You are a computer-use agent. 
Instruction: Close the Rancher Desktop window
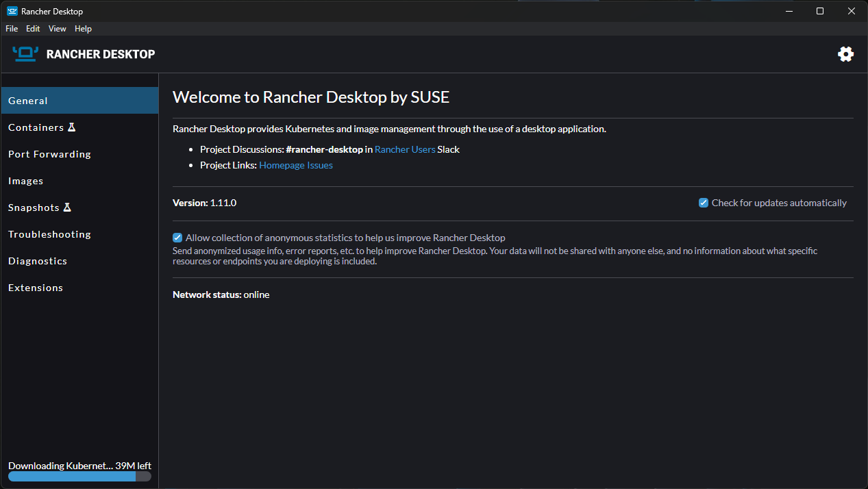852,11
